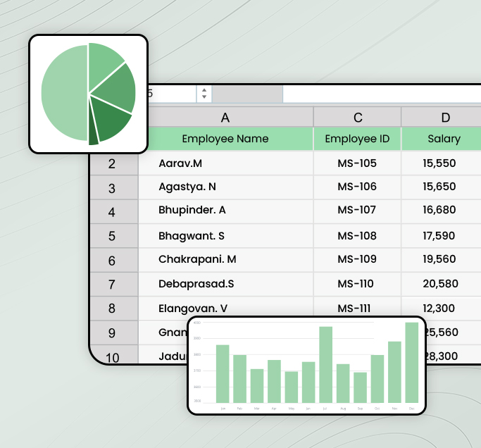Select row 8 header
This screenshot has height=448, width=481.
[112, 309]
